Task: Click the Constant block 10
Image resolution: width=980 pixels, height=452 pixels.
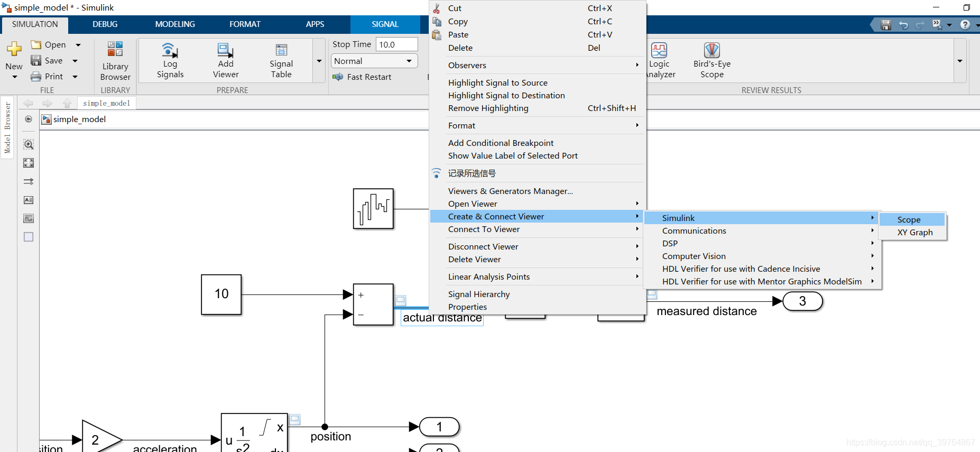Action: (x=221, y=294)
